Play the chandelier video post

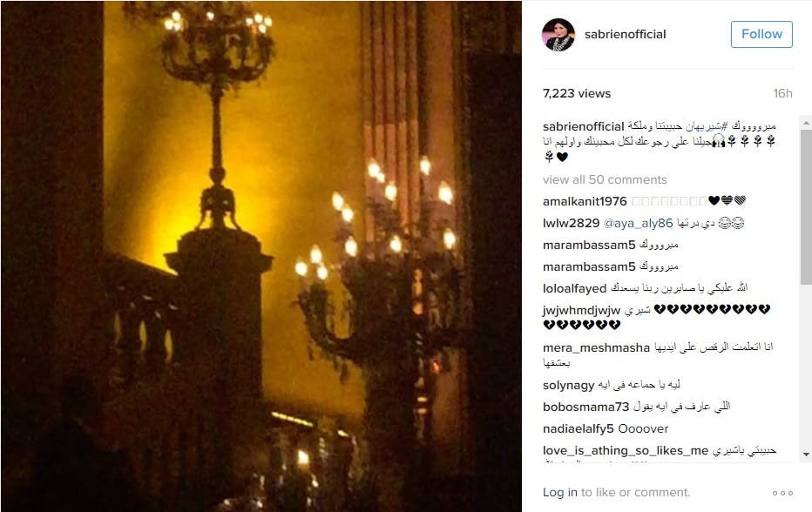point(261,256)
